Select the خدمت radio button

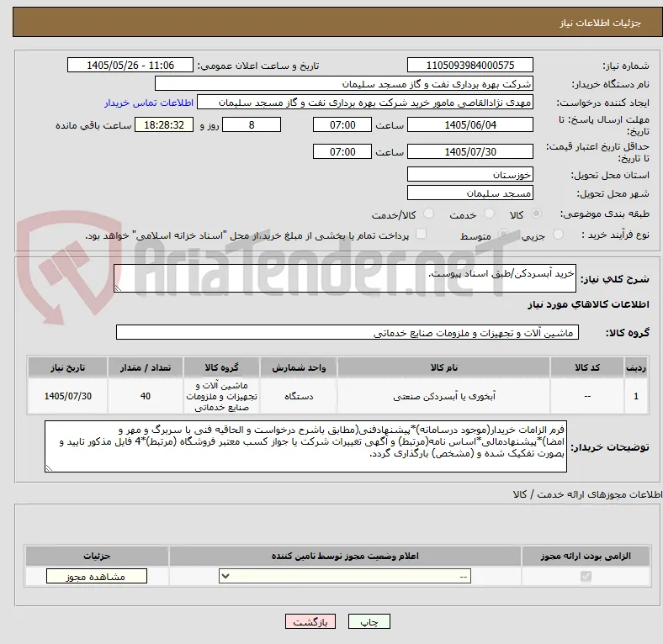click(x=489, y=214)
